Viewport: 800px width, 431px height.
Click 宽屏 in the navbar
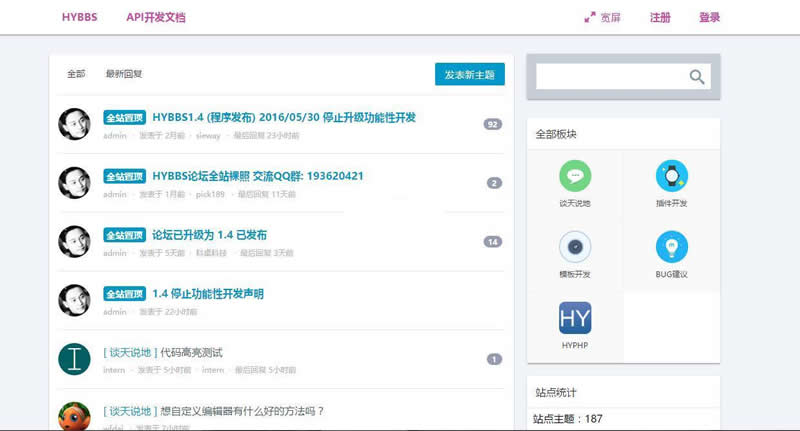coord(610,18)
